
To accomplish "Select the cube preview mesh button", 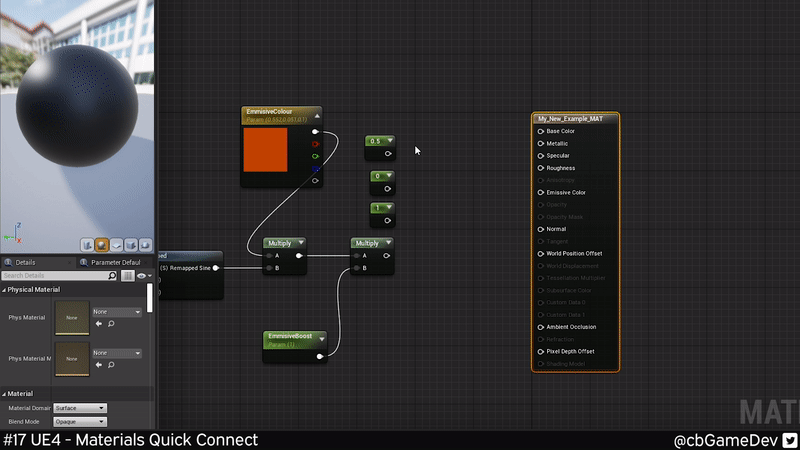I will [x=132, y=244].
